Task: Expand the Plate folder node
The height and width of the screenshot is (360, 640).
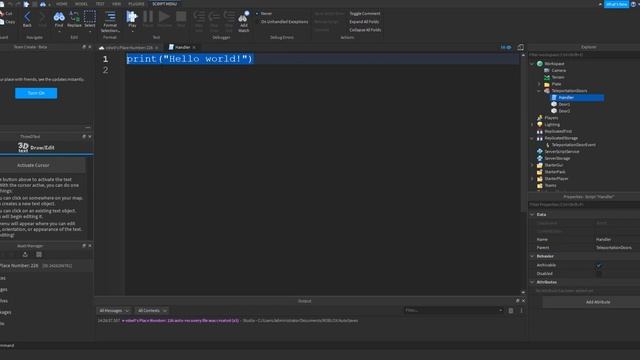Action: (x=539, y=84)
